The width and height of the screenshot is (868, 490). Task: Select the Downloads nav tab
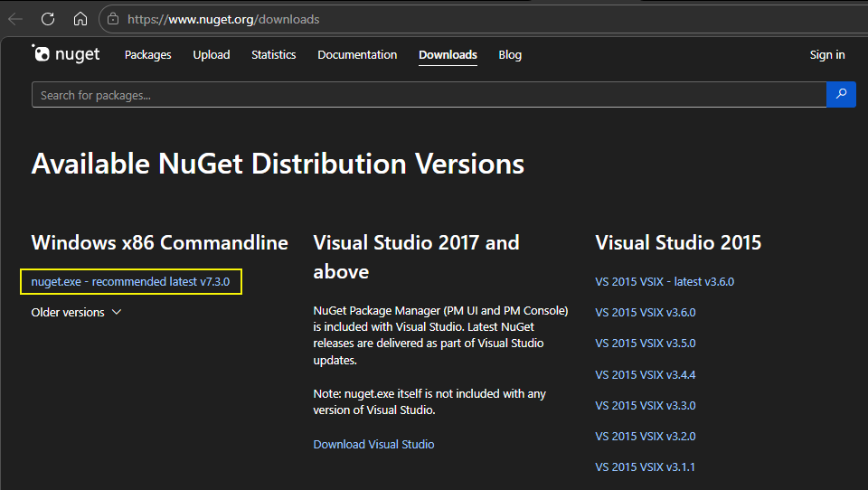click(x=448, y=55)
